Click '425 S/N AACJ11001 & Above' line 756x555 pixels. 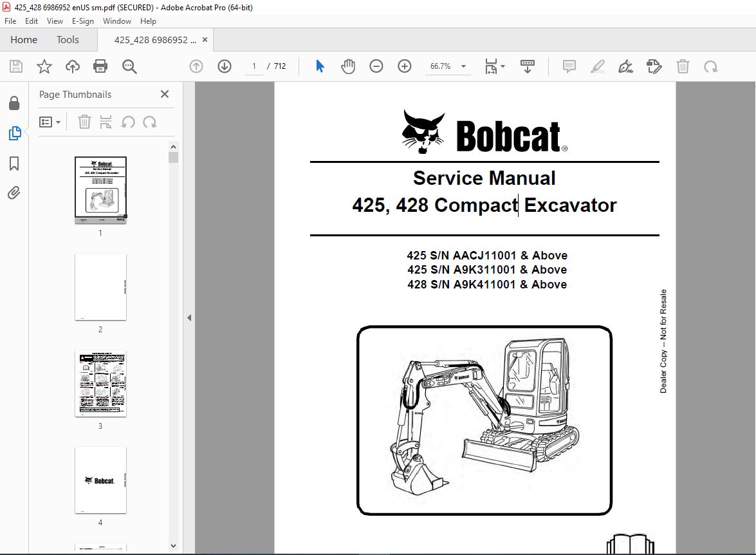point(487,256)
